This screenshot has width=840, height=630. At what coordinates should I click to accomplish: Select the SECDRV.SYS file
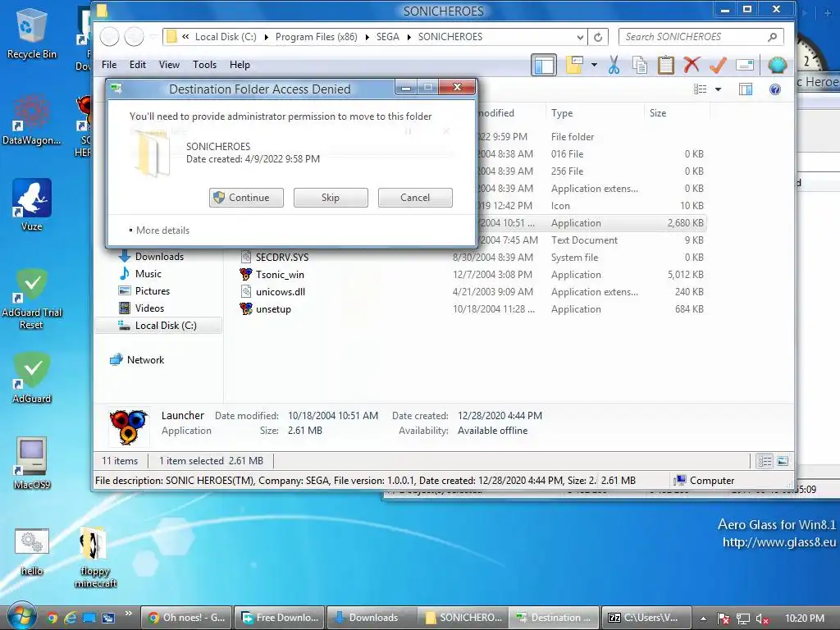282,257
